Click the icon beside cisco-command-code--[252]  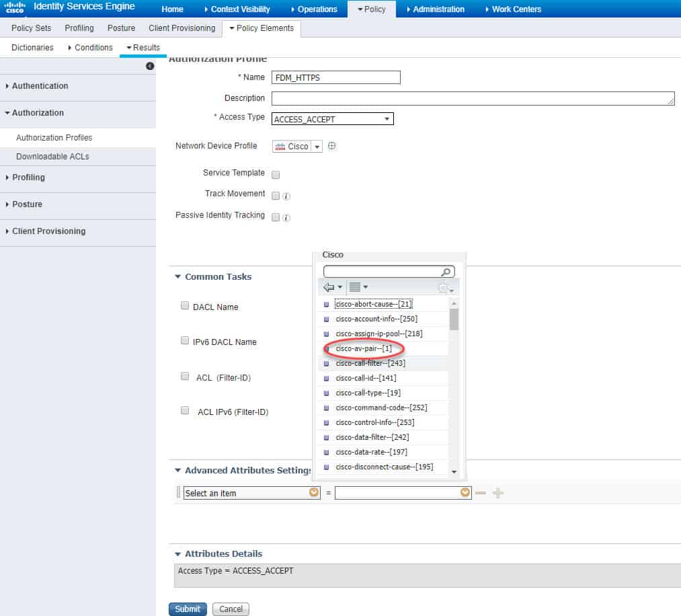pyautogui.click(x=326, y=408)
